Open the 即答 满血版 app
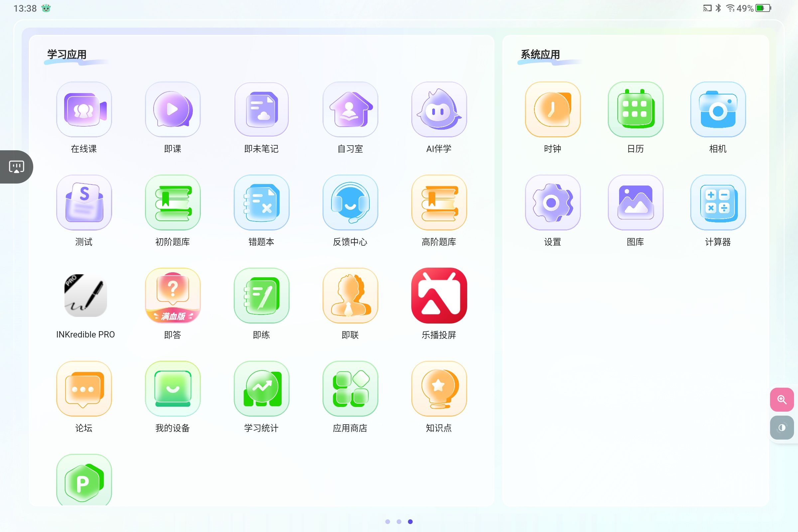 pyautogui.click(x=173, y=296)
